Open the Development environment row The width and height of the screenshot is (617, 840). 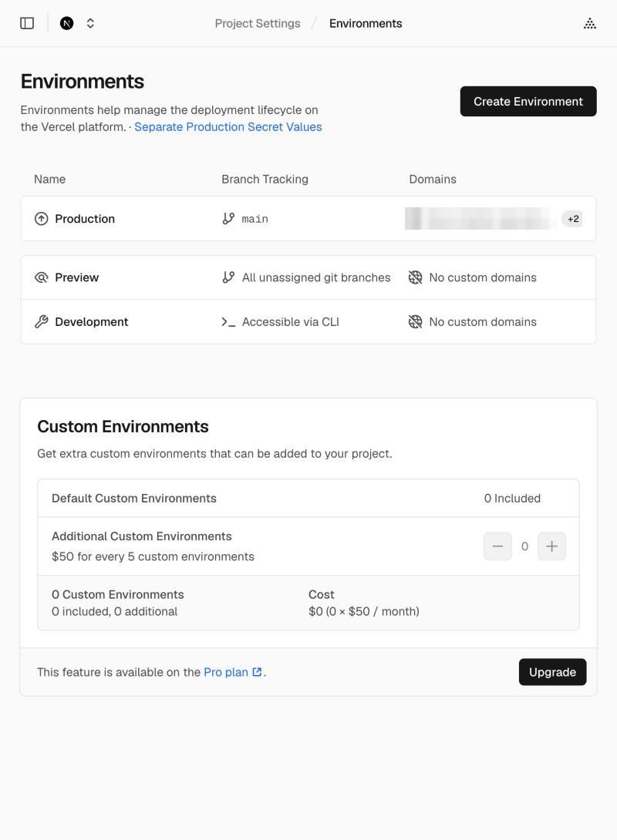click(x=308, y=321)
